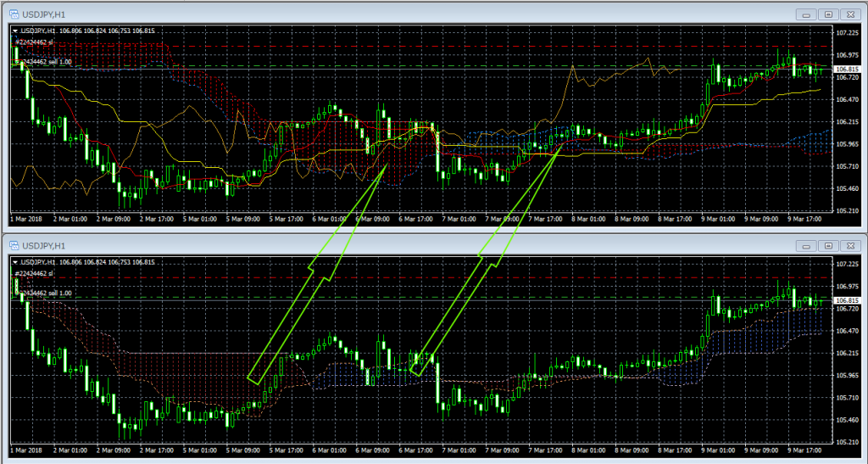Expand the top chart's USDJPY,H1 triangle menu
This screenshot has height=464, width=868.
15,31
